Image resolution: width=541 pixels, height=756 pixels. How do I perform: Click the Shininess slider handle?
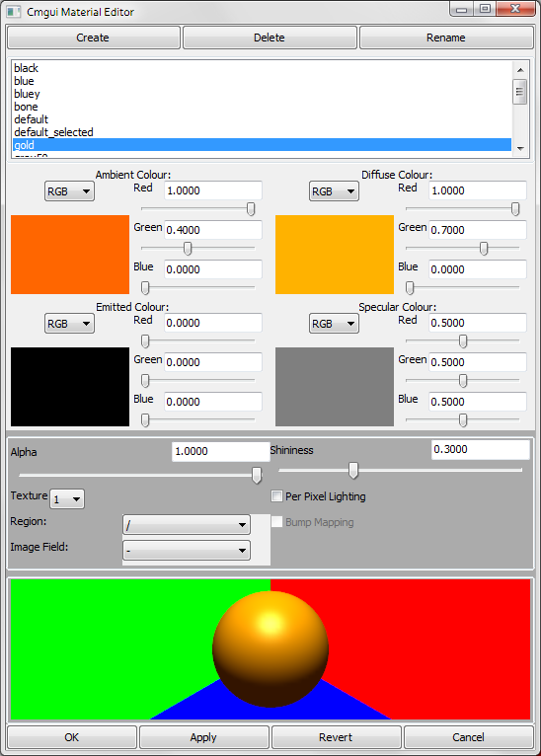[353, 470]
